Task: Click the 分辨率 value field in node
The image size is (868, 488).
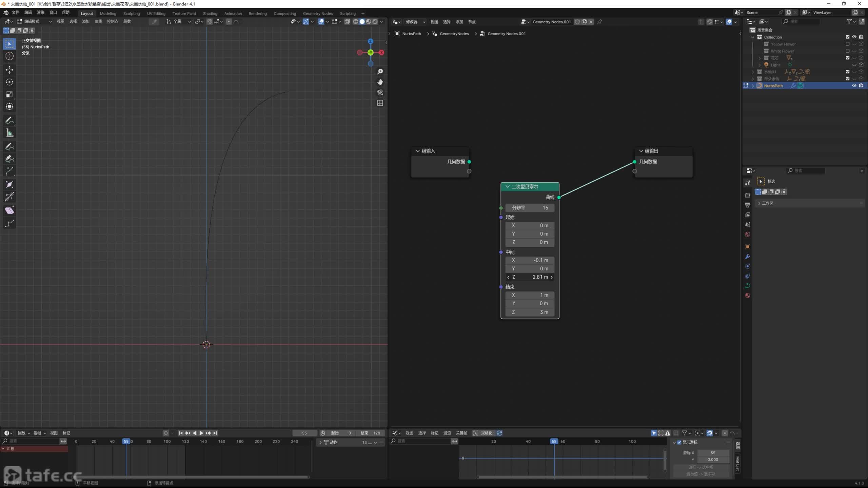Action: point(530,208)
